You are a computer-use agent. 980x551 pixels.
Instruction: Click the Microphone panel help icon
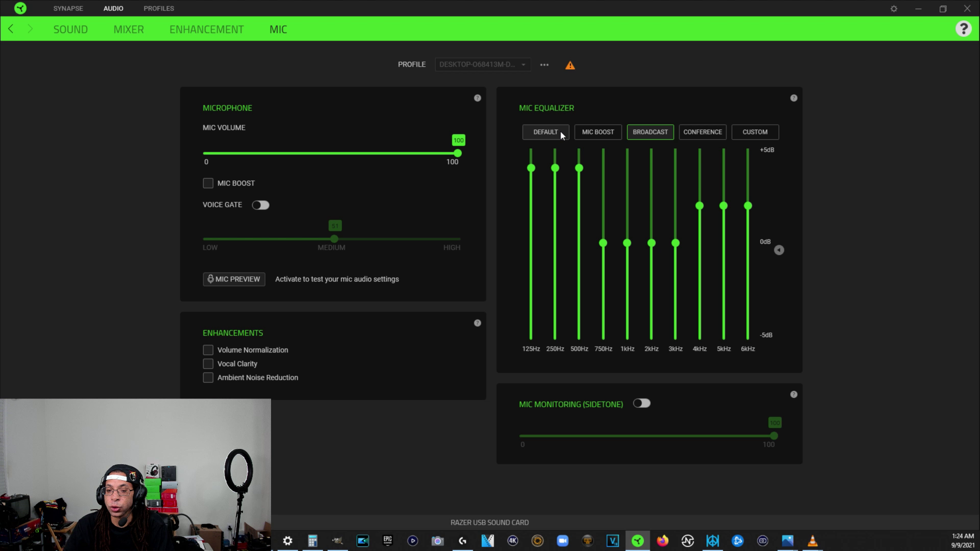pos(477,98)
